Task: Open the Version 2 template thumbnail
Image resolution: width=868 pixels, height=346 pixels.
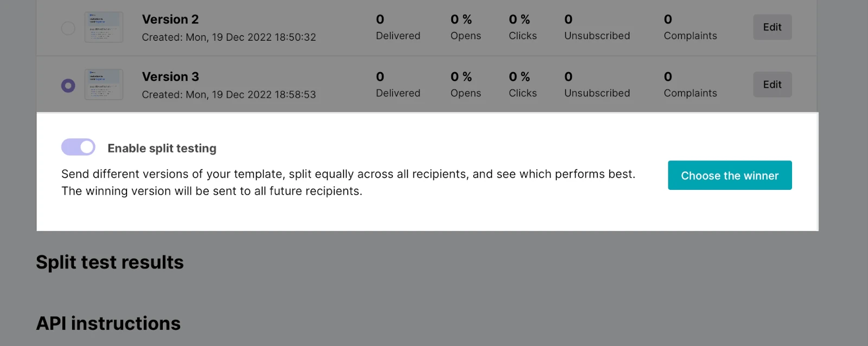Action: [104, 27]
